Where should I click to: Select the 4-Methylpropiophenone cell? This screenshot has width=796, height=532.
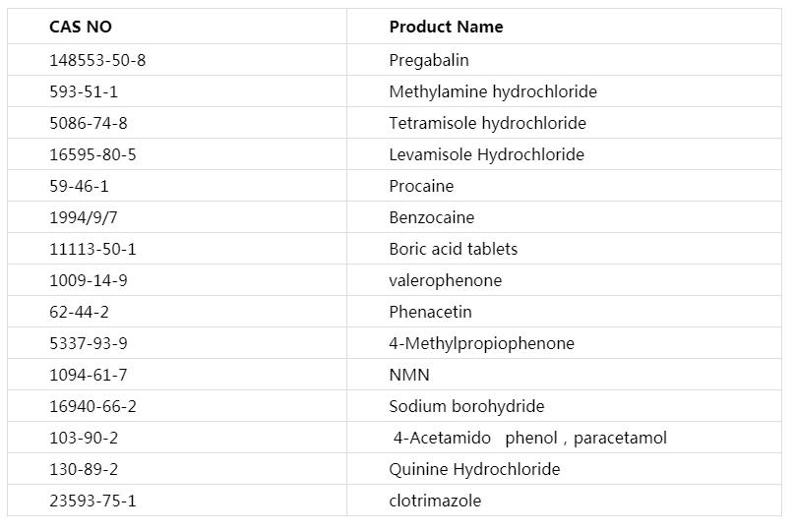point(481,343)
